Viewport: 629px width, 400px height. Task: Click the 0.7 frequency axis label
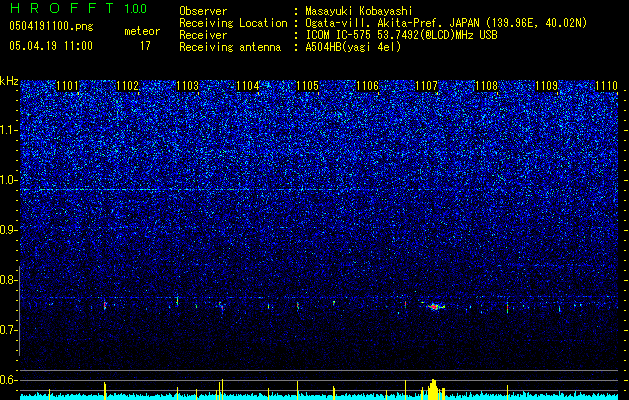[x=9, y=330]
